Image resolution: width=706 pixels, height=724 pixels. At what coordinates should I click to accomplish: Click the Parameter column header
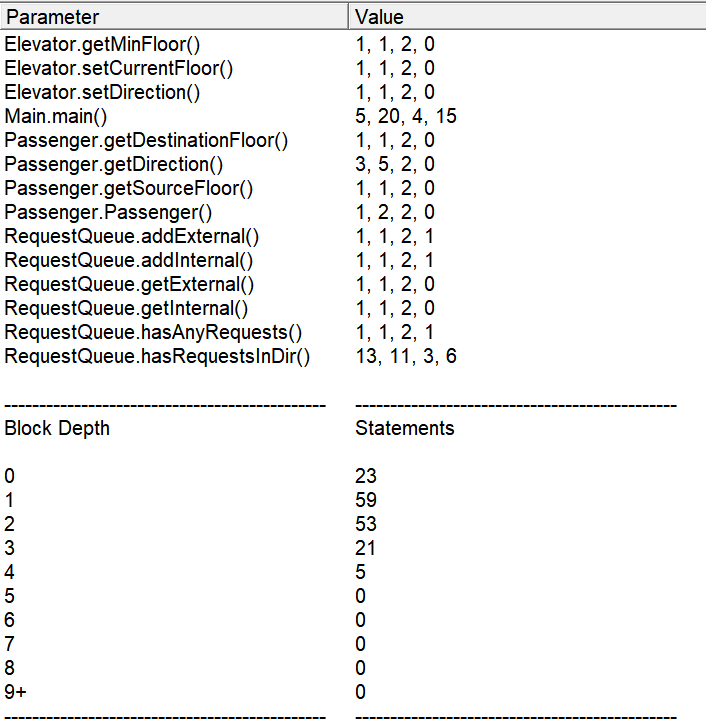tap(174, 17)
